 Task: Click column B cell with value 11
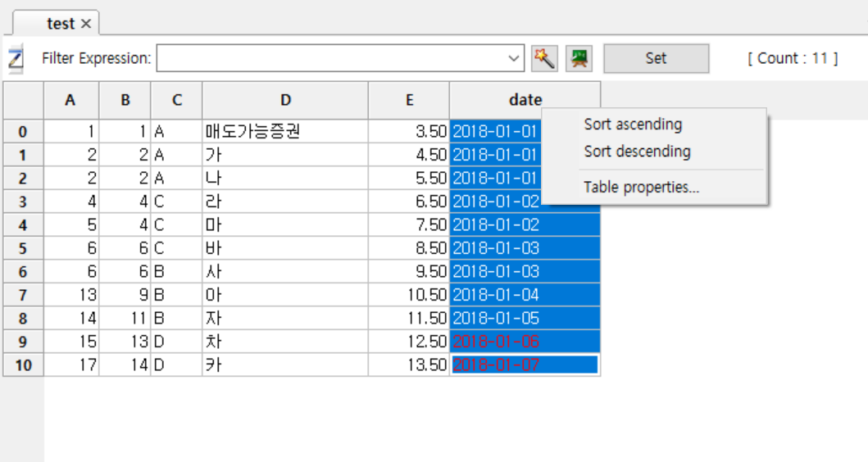pyautogui.click(x=125, y=318)
